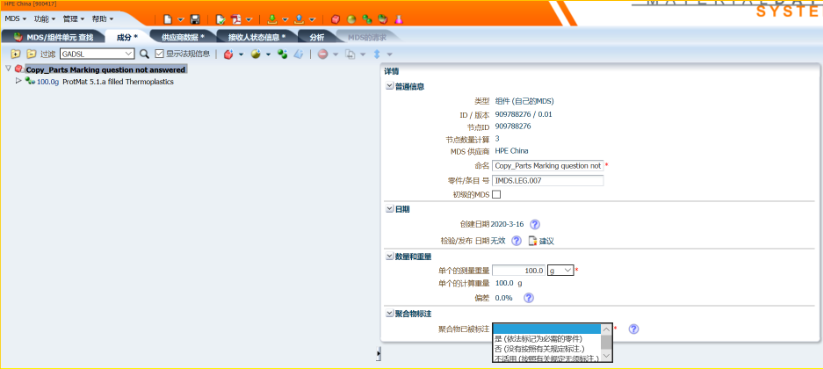Click the polymer marking dropdown list scrollbar

click(x=606, y=342)
